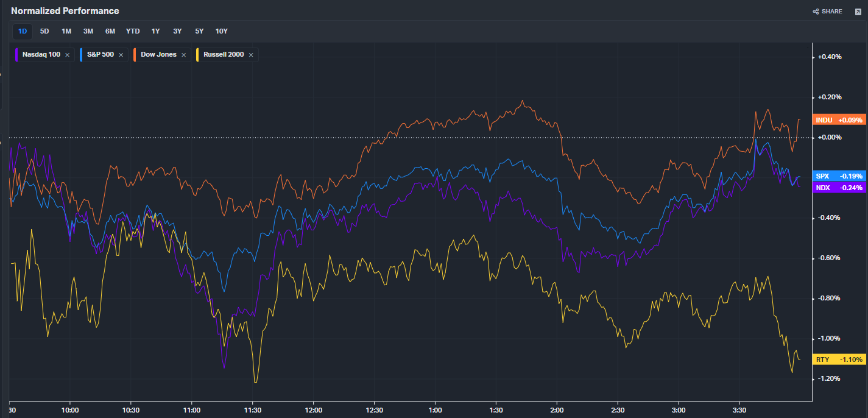Switch to the 5D time range
The width and height of the screenshot is (868, 418).
click(44, 31)
